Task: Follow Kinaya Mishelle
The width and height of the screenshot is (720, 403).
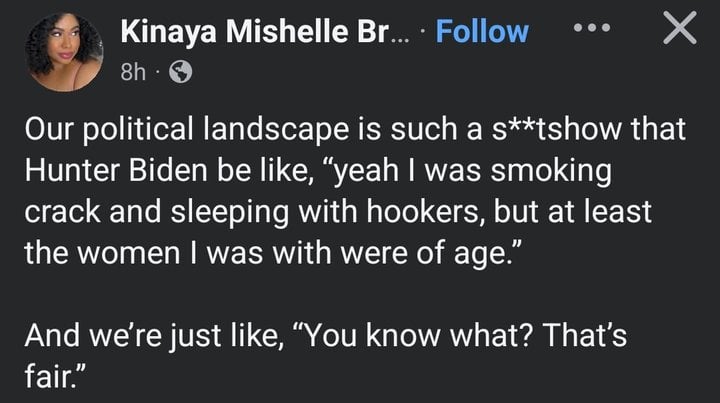Action: (483, 31)
